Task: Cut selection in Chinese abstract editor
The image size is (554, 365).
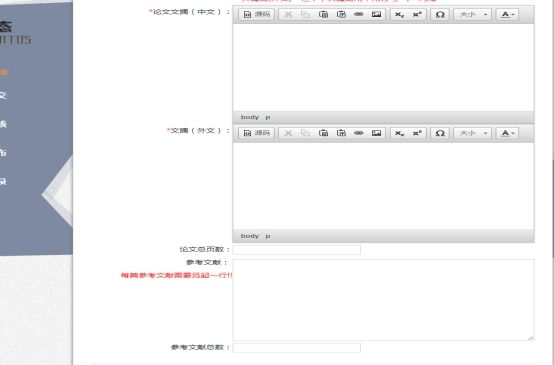Action: click(288, 14)
